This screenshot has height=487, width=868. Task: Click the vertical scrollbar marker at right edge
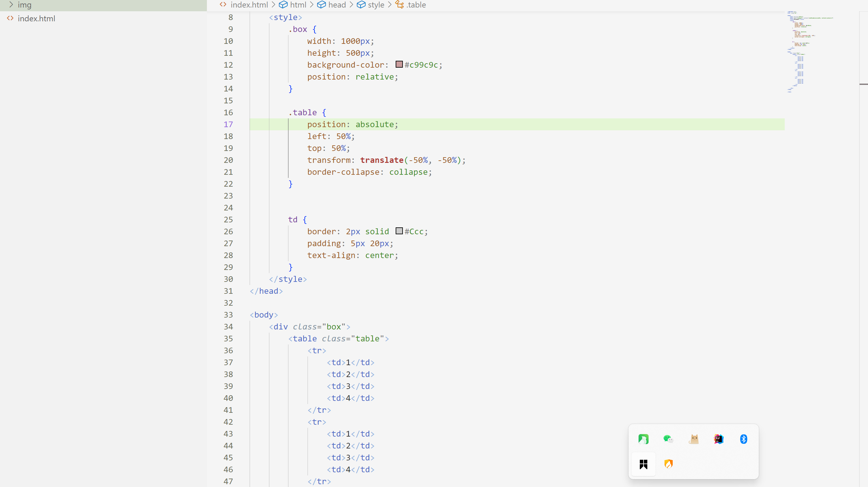tap(863, 84)
